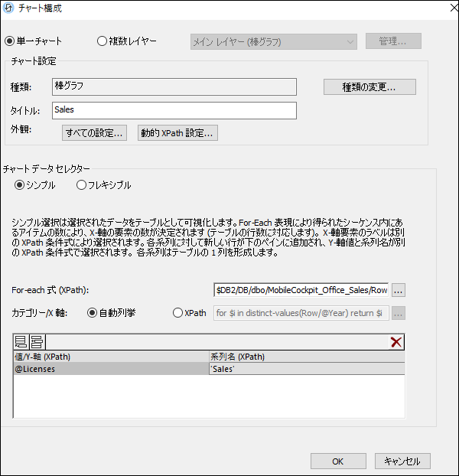Click the ellipsis button beside category XPath field
Viewport: 459px width, 476px height.
399,313
